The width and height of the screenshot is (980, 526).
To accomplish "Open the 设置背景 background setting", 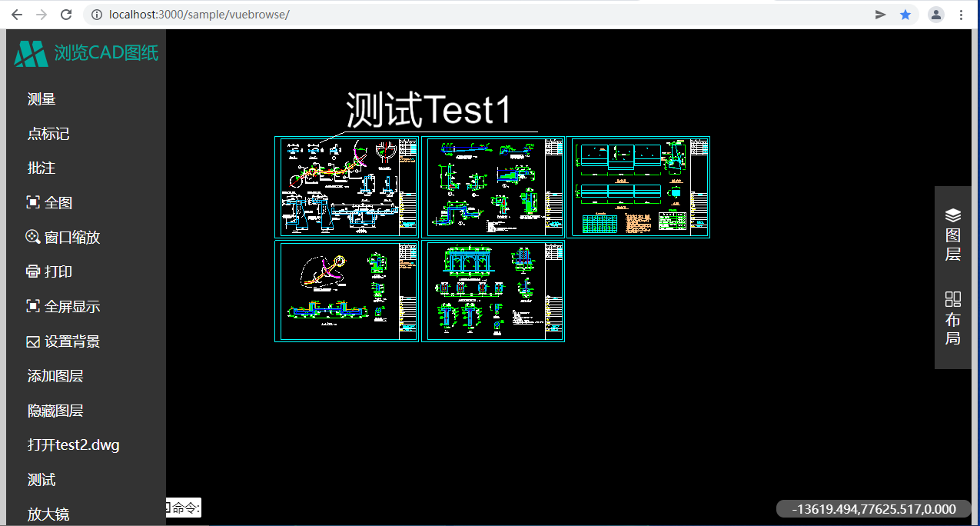I will 33,341.
